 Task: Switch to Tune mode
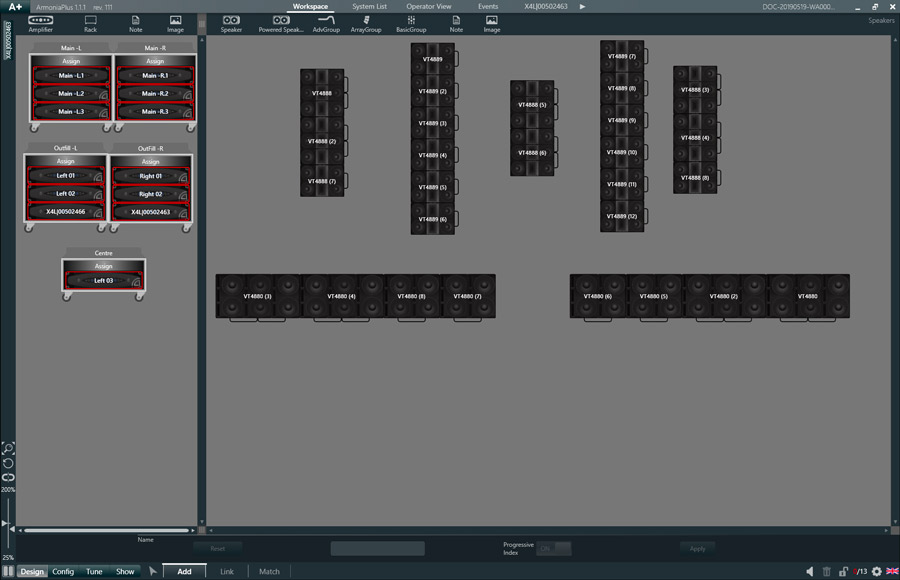coord(94,571)
